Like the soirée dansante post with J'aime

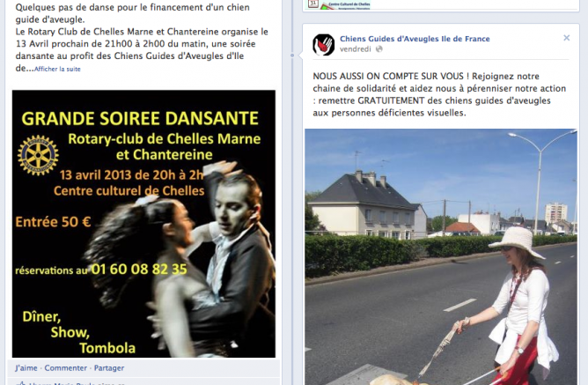click(26, 368)
